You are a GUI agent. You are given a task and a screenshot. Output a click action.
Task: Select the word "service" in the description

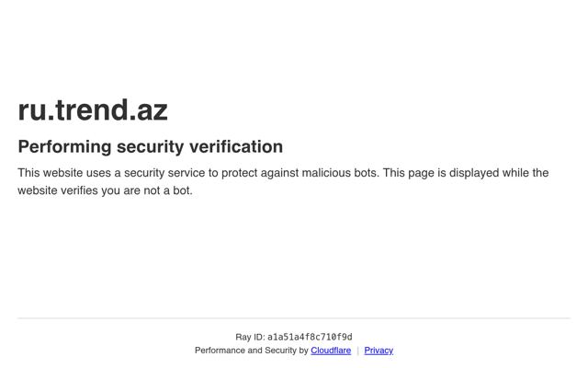click(187, 173)
